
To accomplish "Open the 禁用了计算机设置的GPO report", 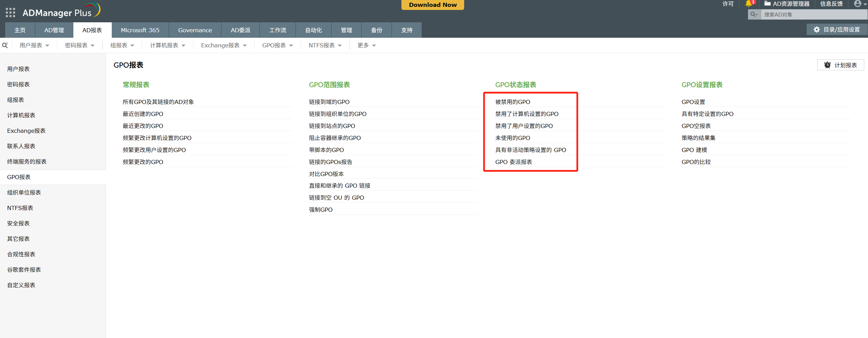I will click(527, 114).
